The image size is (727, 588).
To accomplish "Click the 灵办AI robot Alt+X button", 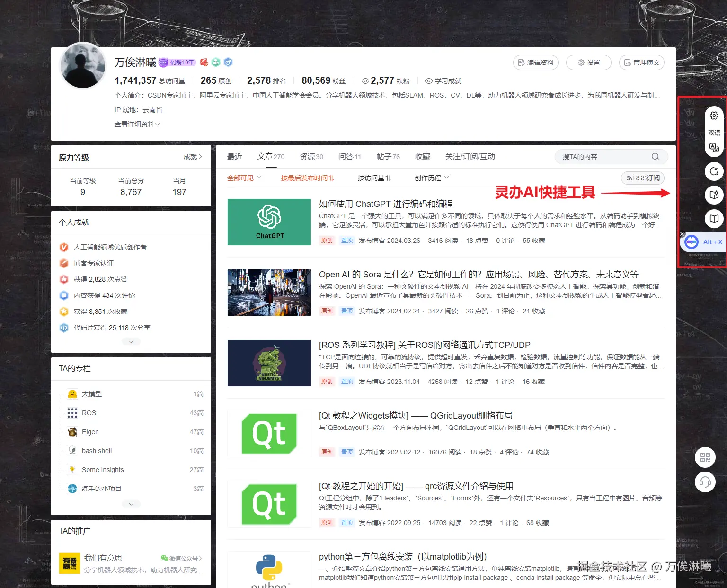I will [703, 242].
